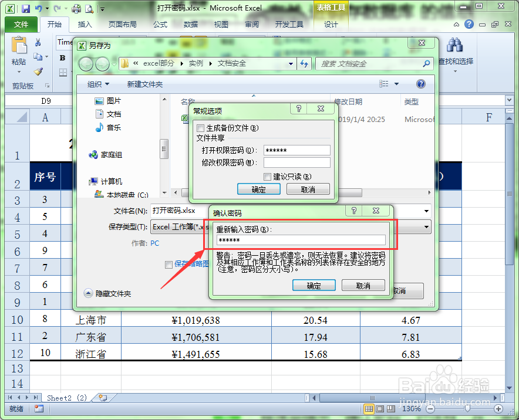
Task: Tick 生成备份文件 checkbox
Action: coord(201,128)
